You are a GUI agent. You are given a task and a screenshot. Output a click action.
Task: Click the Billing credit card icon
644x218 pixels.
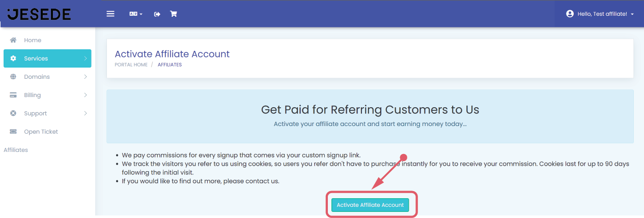point(13,95)
